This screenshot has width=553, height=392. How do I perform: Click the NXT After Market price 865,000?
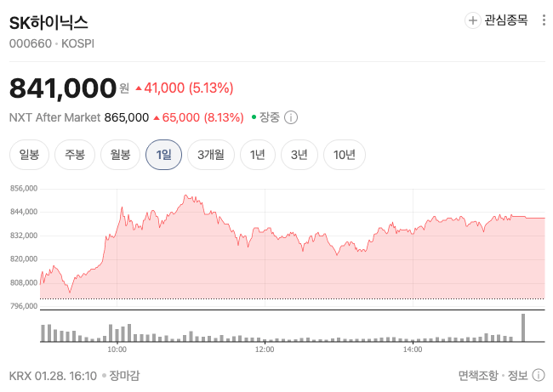tap(126, 117)
